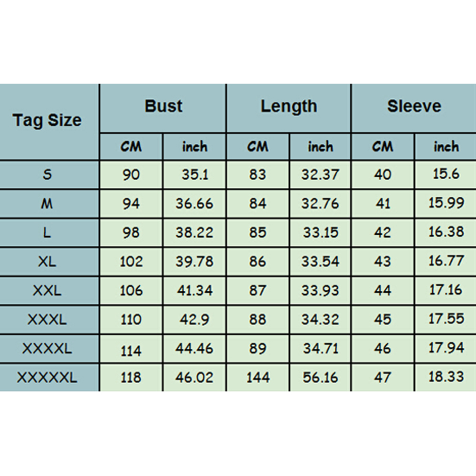Select the 144 cm length cell
Viewport: 476px width, 476px height.
point(257,378)
